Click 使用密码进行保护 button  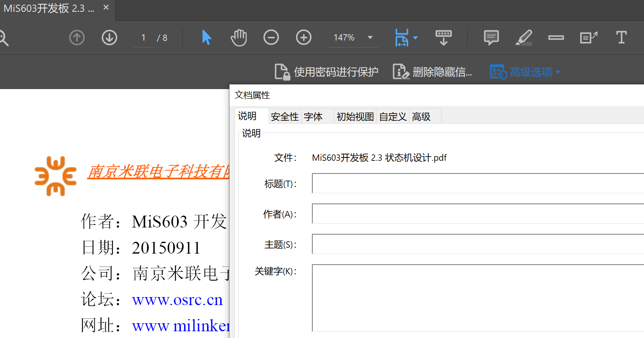(327, 72)
